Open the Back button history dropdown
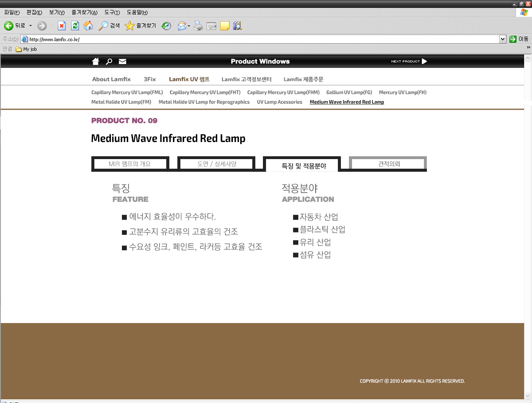The image size is (532, 403). point(31,26)
